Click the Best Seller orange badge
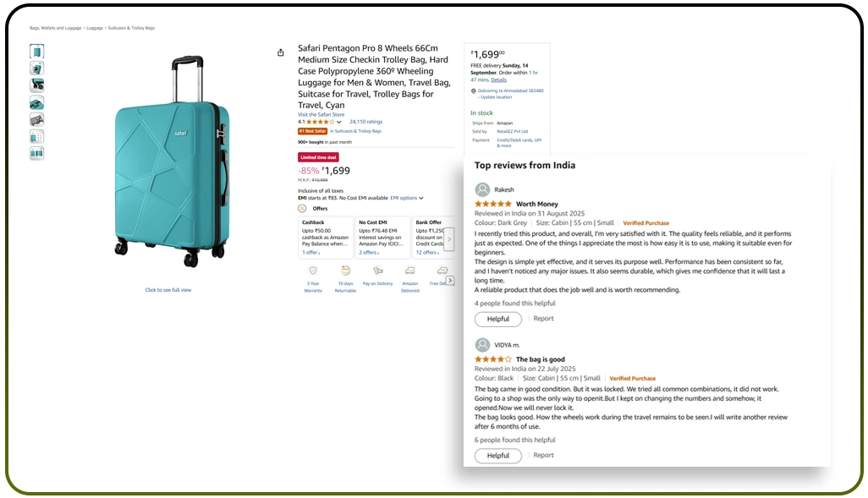The image size is (868, 498). [x=312, y=131]
